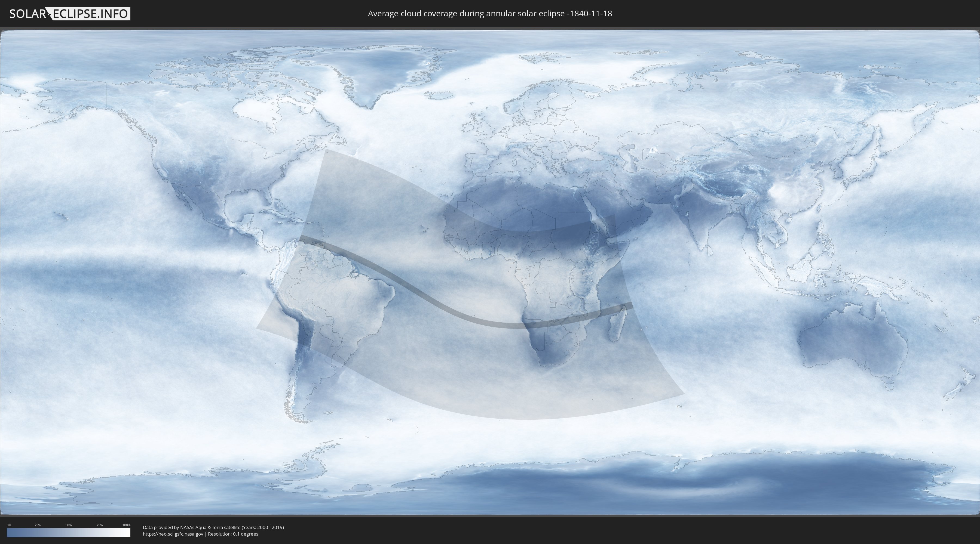Click the 100% legend label
Image resolution: width=980 pixels, height=544 pixels.
[126, 525]
